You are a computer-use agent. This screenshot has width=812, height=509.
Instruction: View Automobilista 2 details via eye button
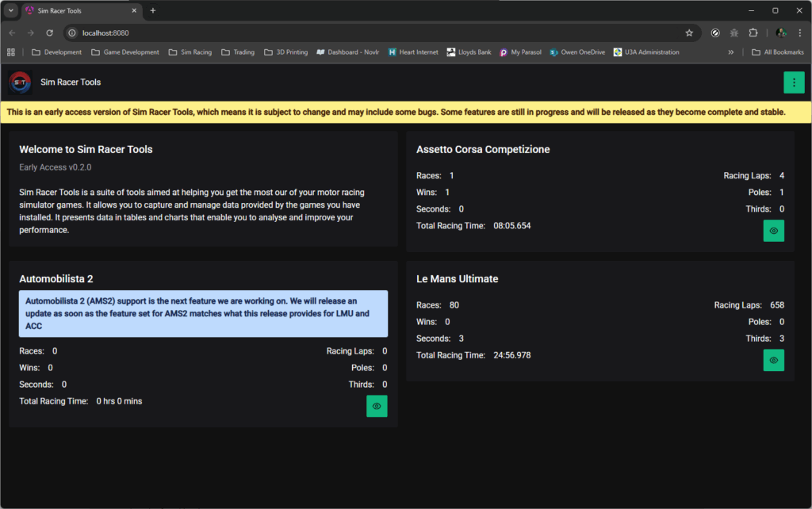pos(377,406)
